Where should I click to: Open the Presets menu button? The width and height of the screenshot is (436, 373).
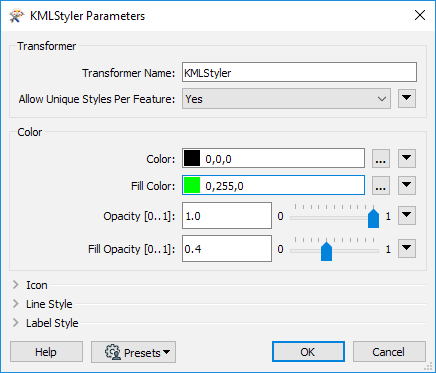click(x=133, y=352)
